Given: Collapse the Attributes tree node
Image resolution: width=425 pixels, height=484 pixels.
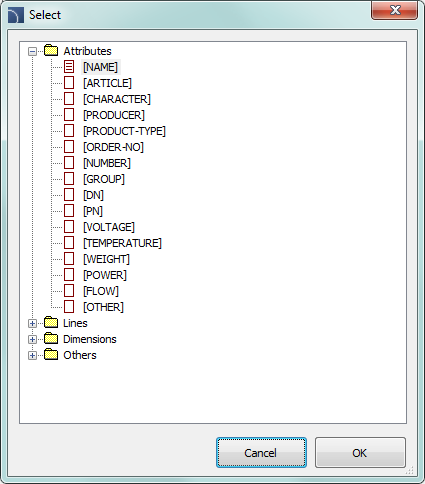Looking at the screenshot, I should [x=32, y=51].
